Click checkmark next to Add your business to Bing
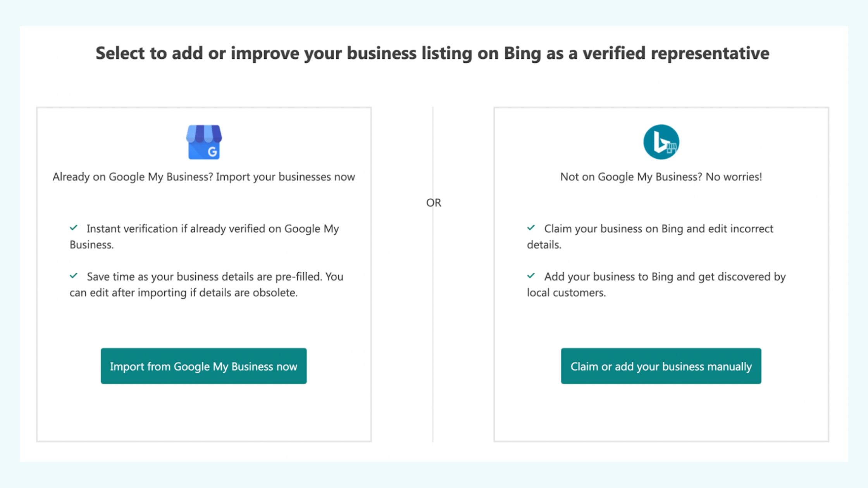This screenshot has width=868, height=488. tap(532, 276)
